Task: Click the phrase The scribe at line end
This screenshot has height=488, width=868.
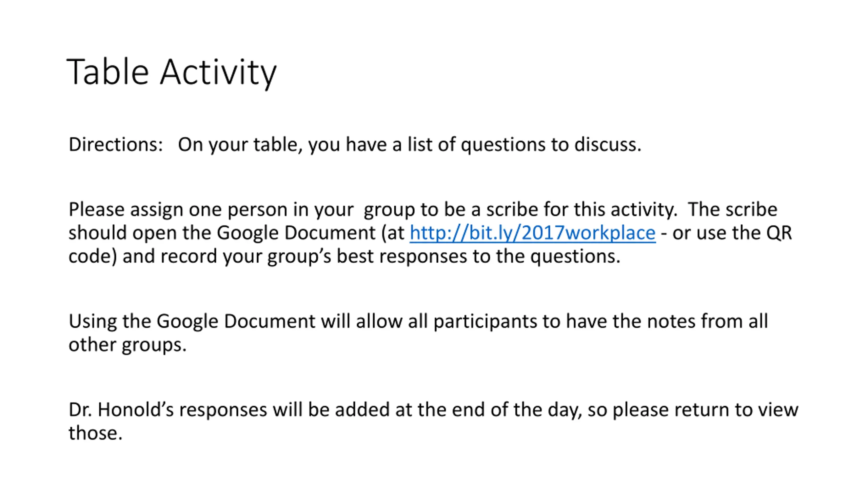Action: point(732,209)
